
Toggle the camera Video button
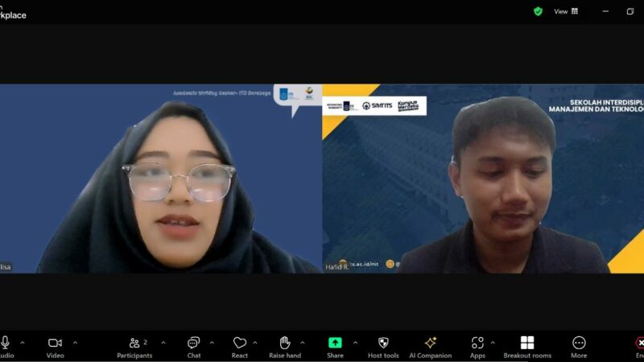[x=55, y=343]
